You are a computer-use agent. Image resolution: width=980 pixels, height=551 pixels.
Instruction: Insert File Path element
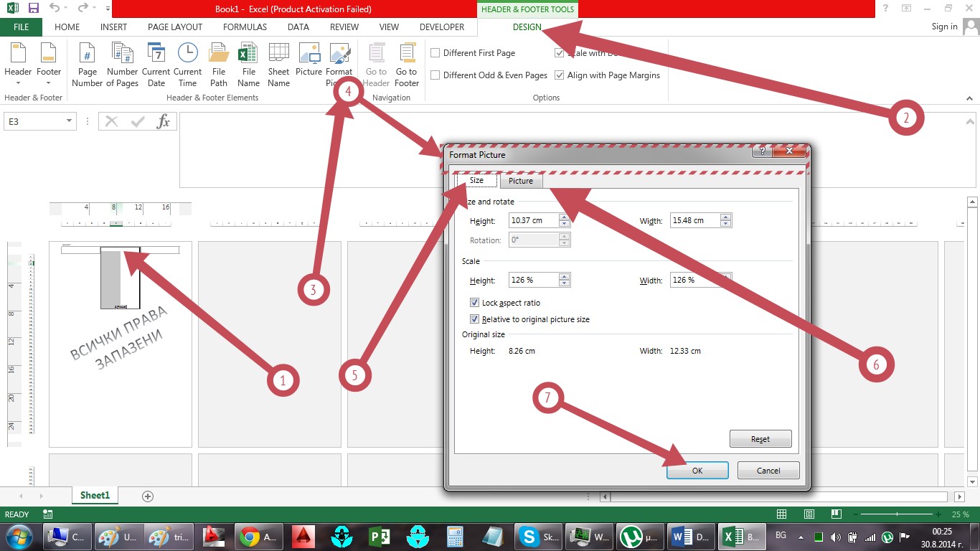pyautogui.click(x=219, y=65)
